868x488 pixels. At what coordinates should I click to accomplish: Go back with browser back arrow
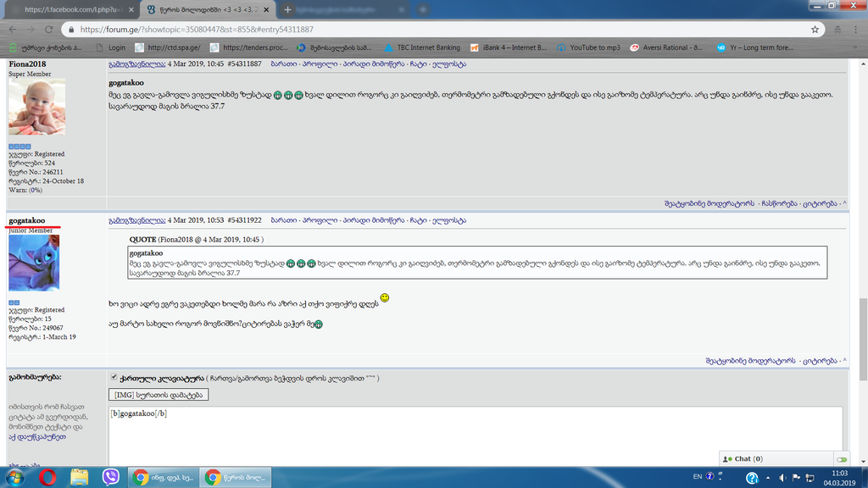pos(13,30)
